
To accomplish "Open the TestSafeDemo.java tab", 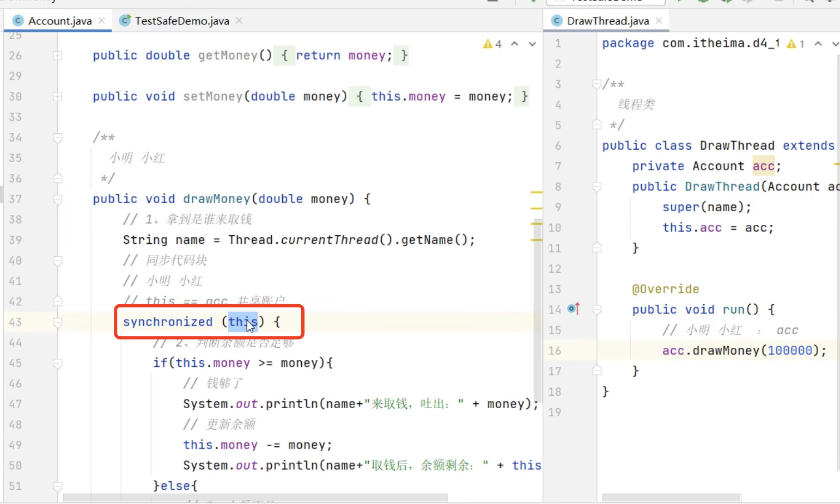I will coord(182,21).
